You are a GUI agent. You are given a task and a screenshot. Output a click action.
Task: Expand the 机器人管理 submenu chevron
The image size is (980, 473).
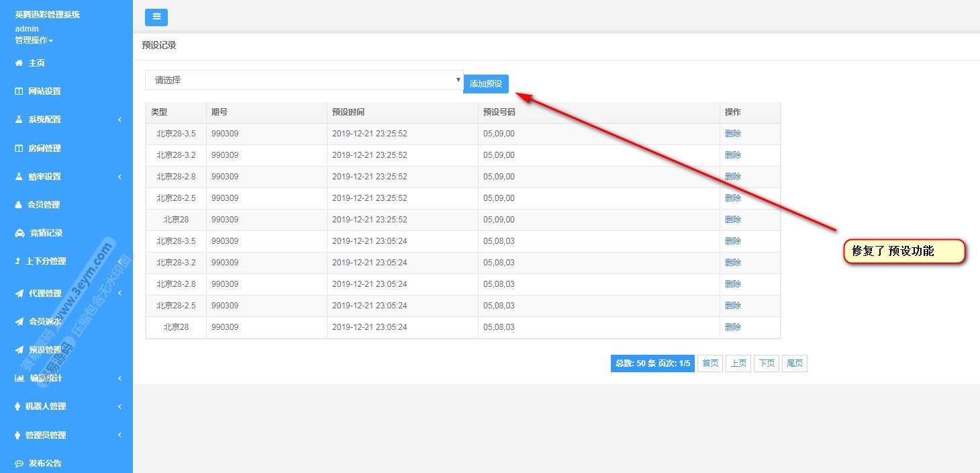click(x=119, y=406)
